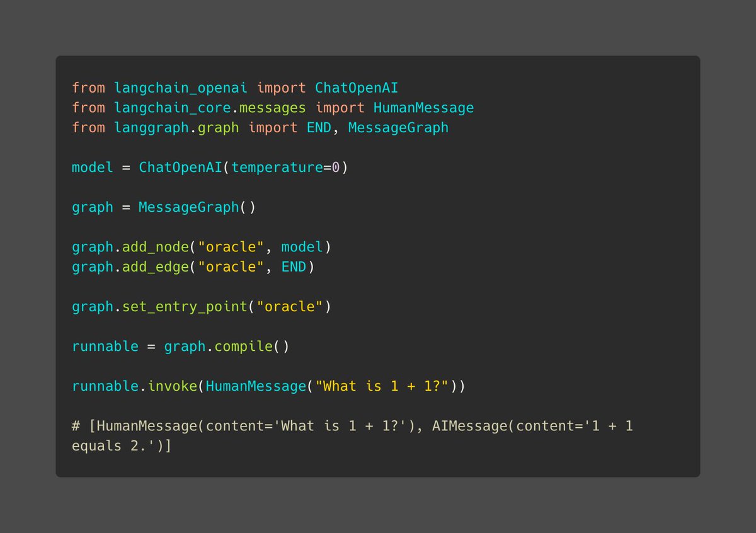Click the graph variable in graph = MessageGraph()
756x533 pixels.
click(x=93, y=207)
